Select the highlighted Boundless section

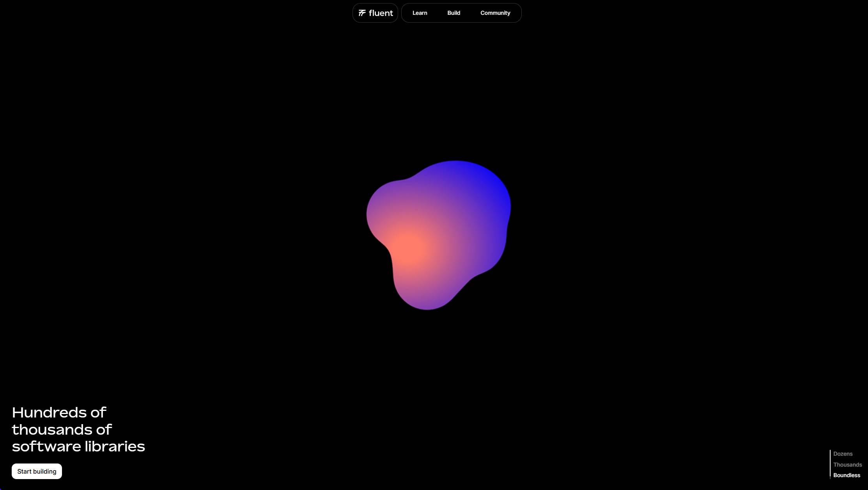point(847,475)
